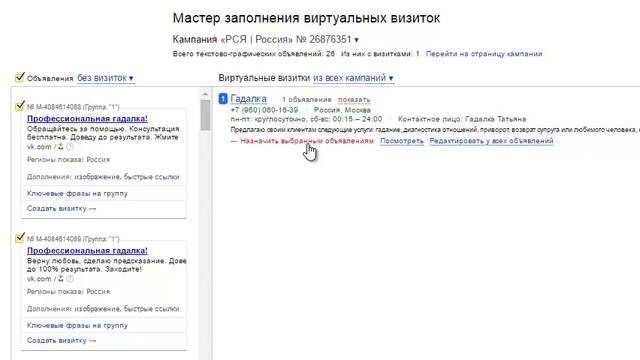Click the scroll up arrow of ads list
Screen dimensions: 640x360
(x=205, y=95)
